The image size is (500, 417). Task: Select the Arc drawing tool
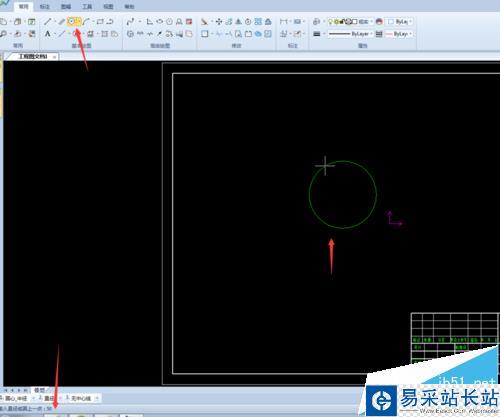(x=86, y=22)
